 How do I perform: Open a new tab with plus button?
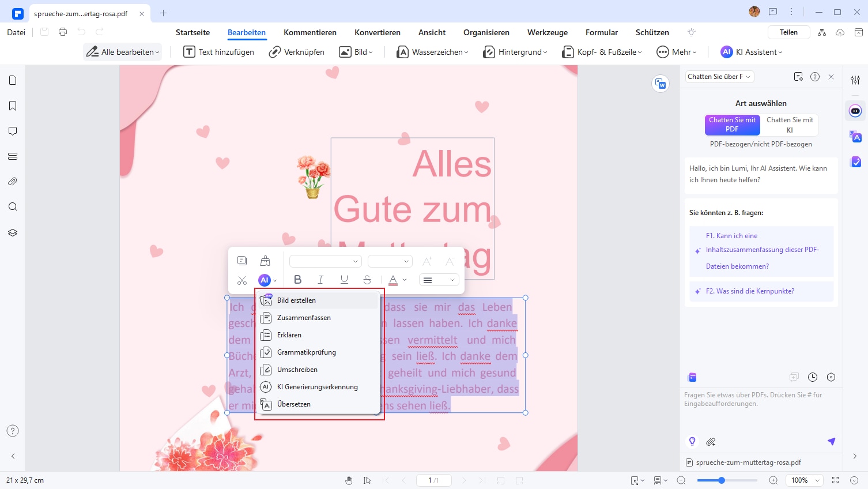164,13
